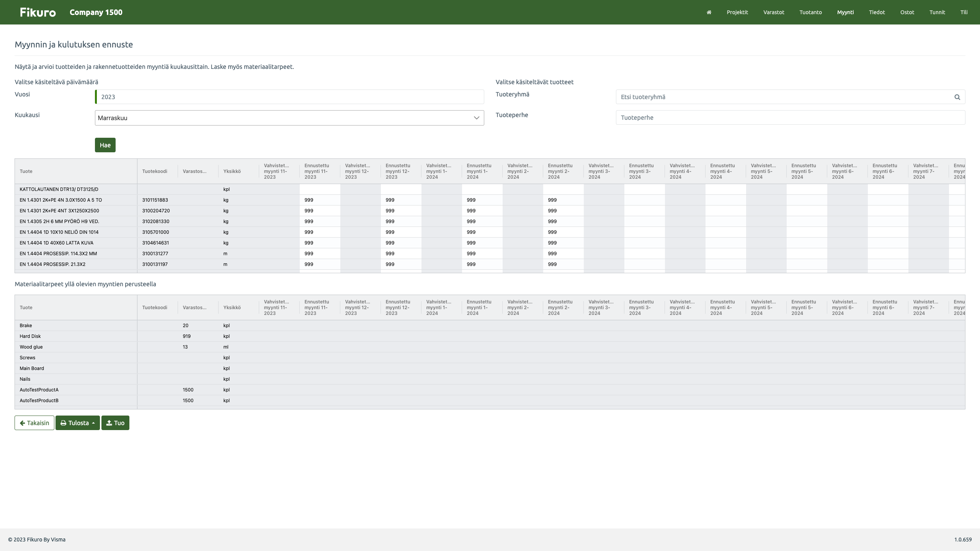Open the Projektit menu

tap(737, 12)
